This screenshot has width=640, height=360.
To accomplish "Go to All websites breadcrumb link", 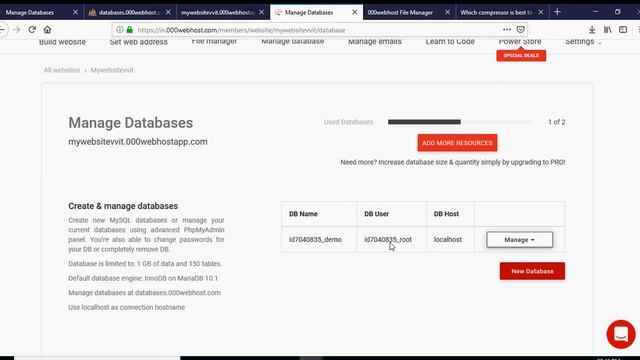I will [62, 70].
